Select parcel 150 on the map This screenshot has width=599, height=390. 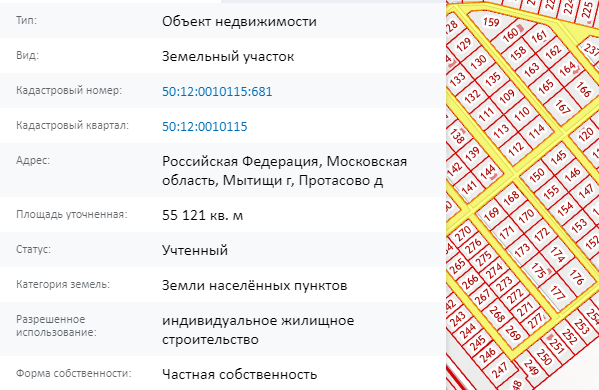537,174
